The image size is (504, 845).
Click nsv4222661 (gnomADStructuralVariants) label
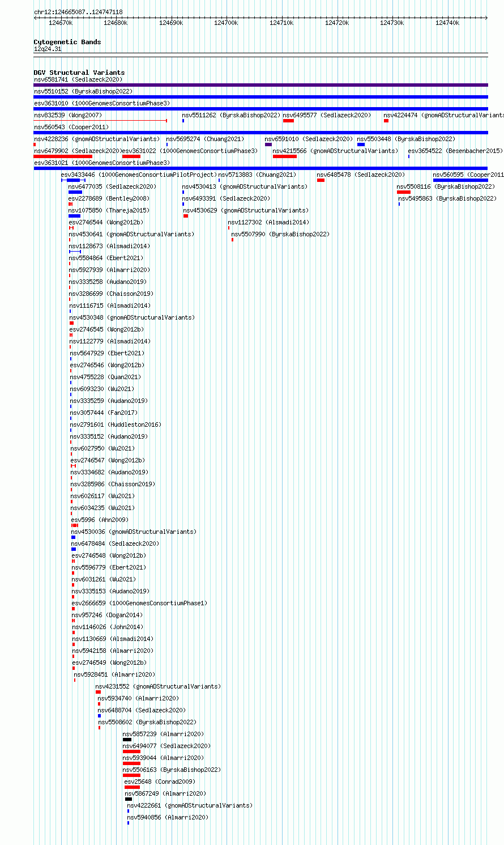pyautogui.click(x=190, y=805)
